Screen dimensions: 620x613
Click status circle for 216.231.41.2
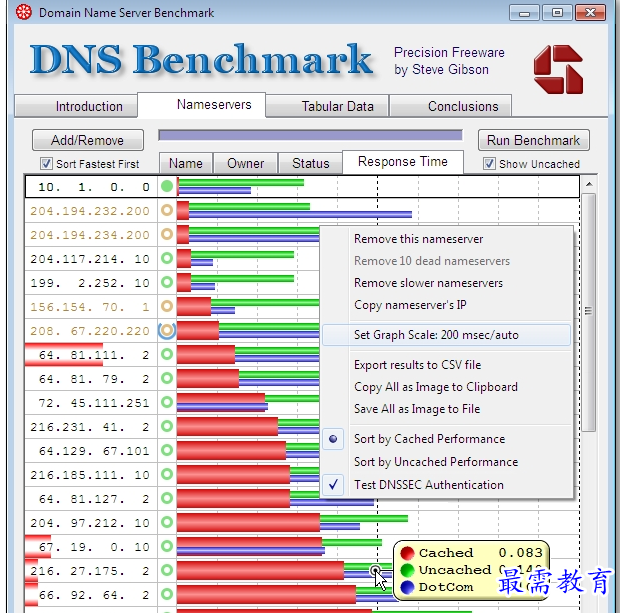167,426
